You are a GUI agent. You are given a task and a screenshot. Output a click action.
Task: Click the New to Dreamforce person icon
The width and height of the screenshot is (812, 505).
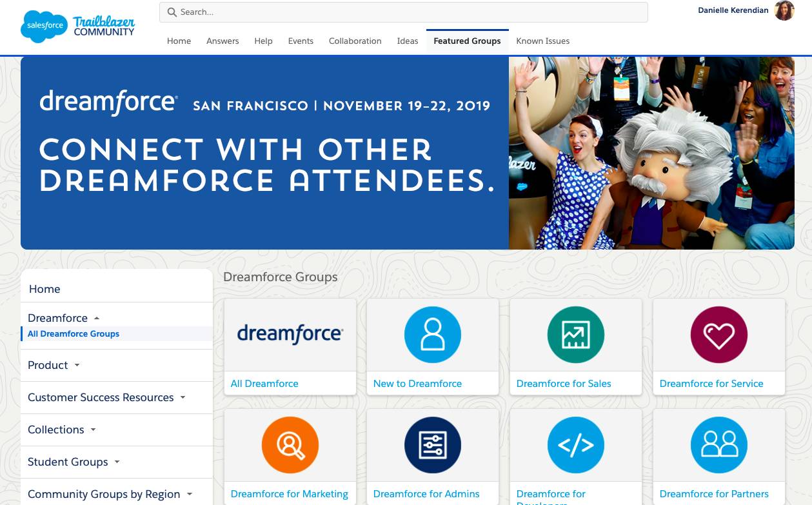click(x=433, y=335)
